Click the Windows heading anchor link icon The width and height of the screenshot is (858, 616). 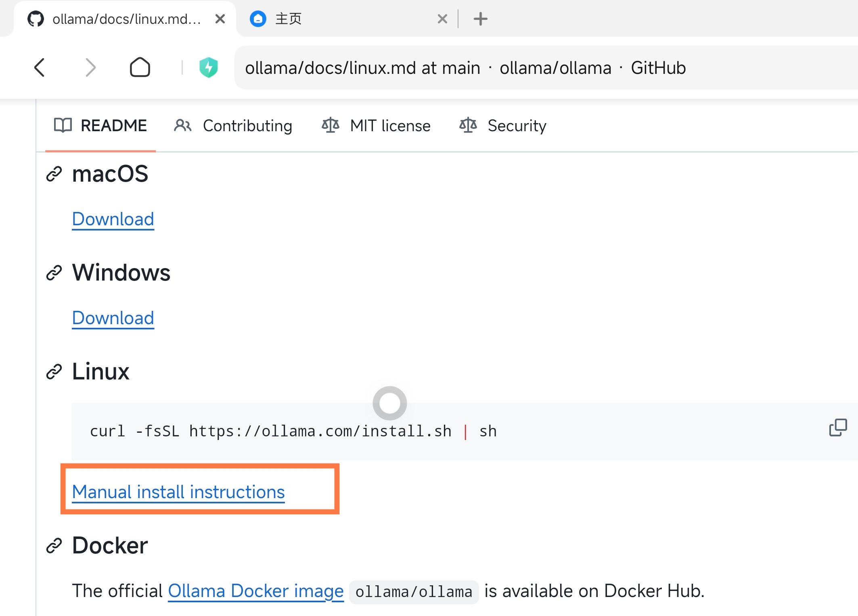54,273
